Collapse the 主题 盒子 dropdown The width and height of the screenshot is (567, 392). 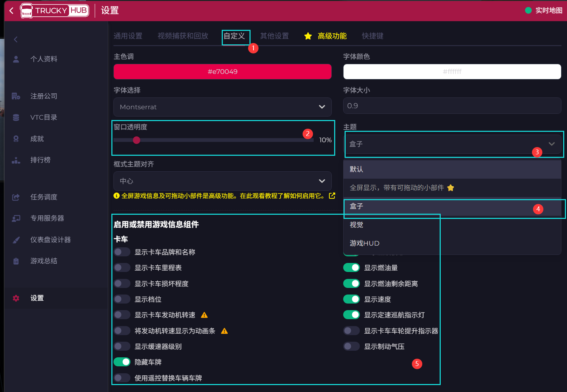(x=452, y=144)
